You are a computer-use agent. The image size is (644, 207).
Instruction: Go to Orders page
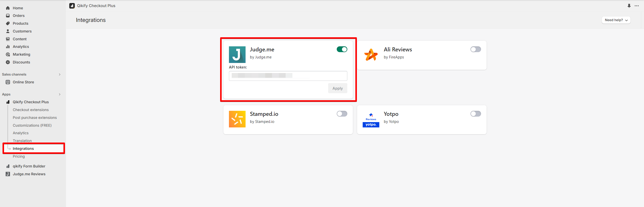click(19, 16)
